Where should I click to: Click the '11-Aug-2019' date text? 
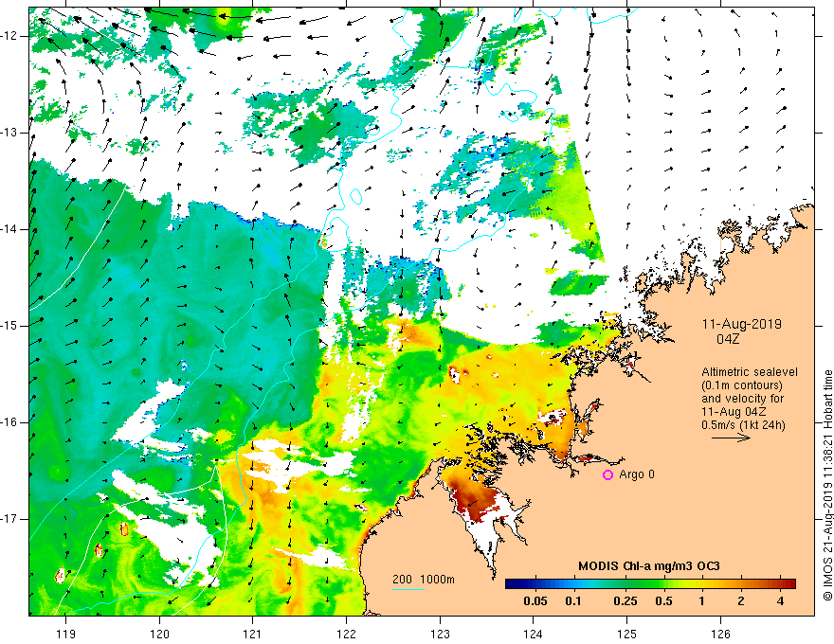click(742, 324)
